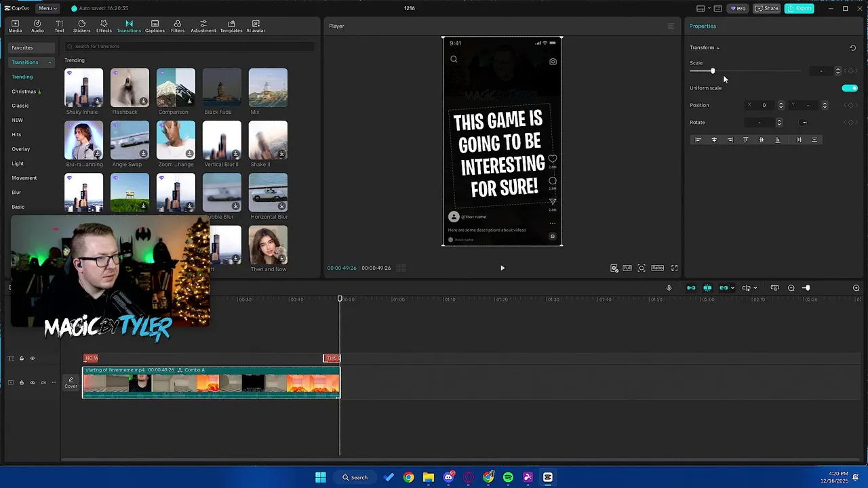The width and height of the screenshot is (868, 488).
Task: Click the Full preview button
Action: coord(627,268)
